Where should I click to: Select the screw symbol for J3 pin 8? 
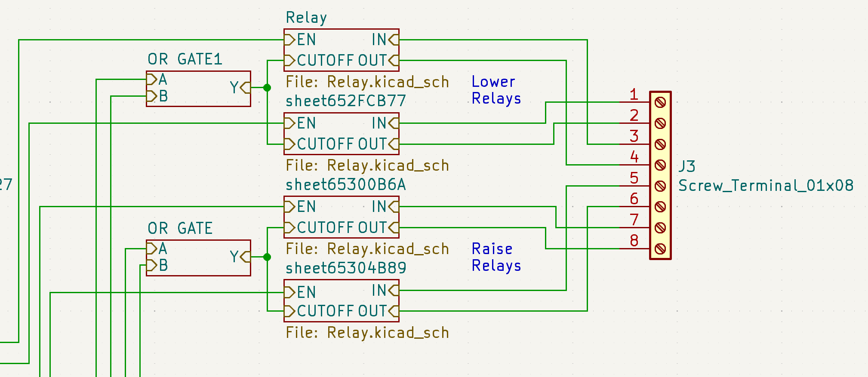(x=660, y=249)
